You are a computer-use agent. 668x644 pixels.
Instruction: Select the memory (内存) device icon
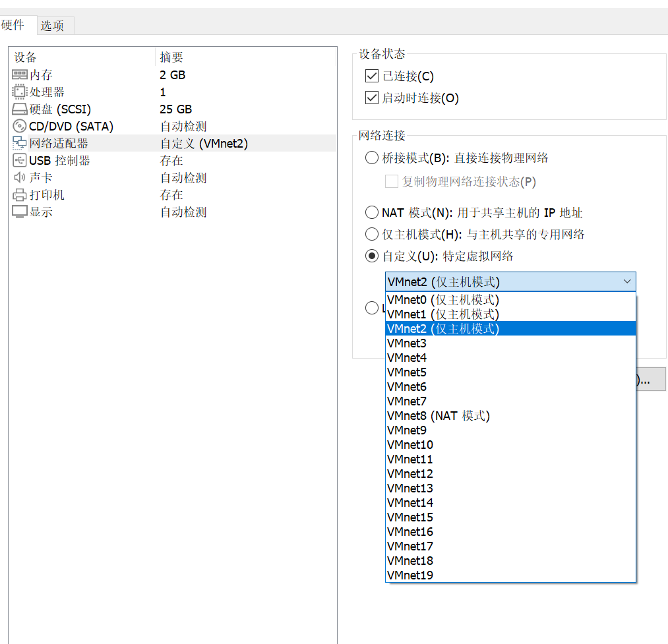[x=20, y=75]
